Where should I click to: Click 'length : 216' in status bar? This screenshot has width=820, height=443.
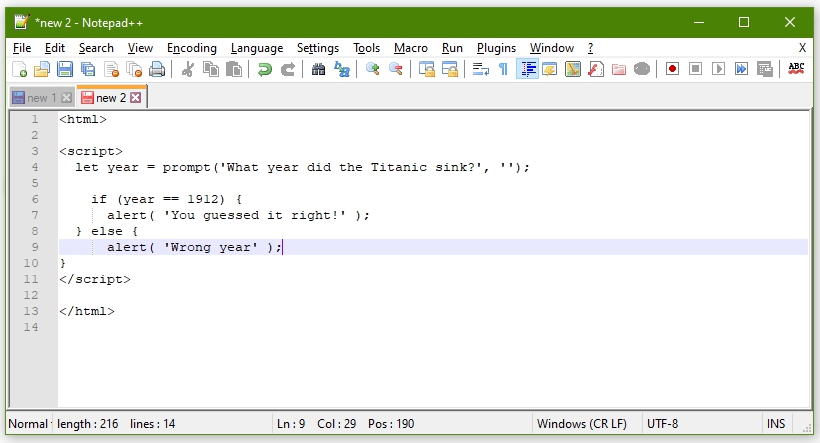click(x=87, y=424)
